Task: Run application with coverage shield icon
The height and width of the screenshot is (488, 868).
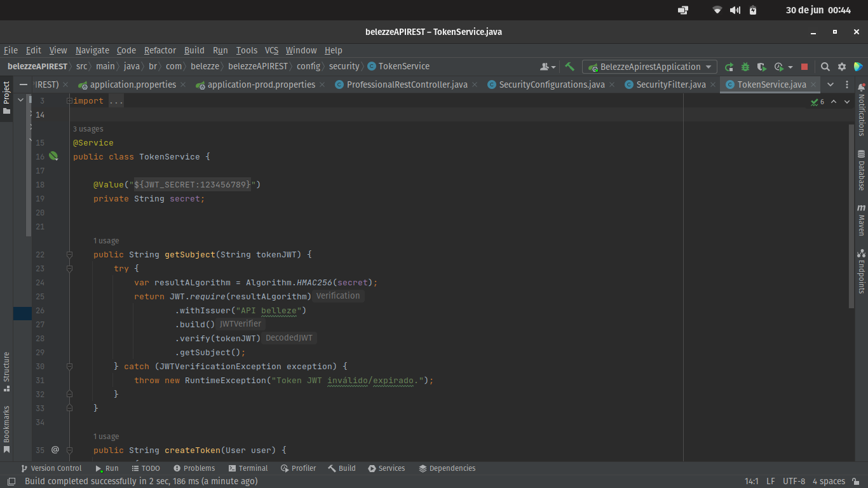Action: pos(761,67)
